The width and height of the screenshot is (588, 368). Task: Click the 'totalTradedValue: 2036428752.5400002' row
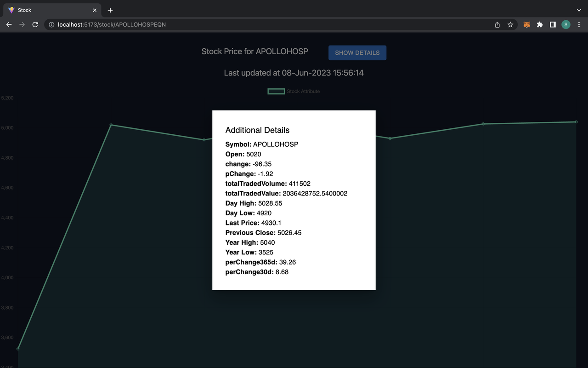point(287,194)
